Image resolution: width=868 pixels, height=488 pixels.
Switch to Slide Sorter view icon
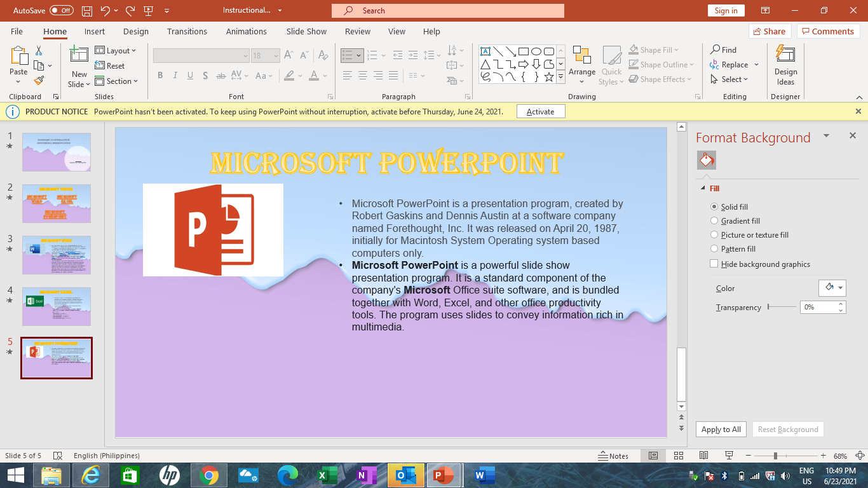[x=679, y=456]
